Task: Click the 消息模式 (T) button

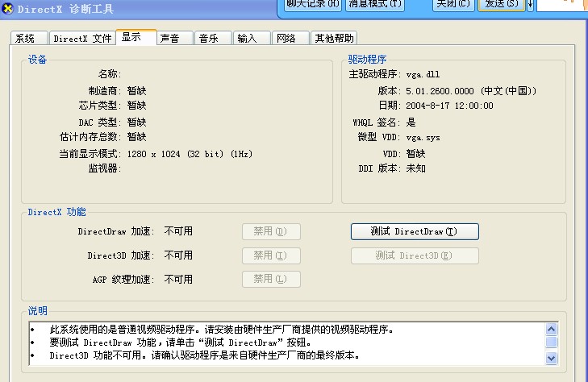Action: pos(374,5)
